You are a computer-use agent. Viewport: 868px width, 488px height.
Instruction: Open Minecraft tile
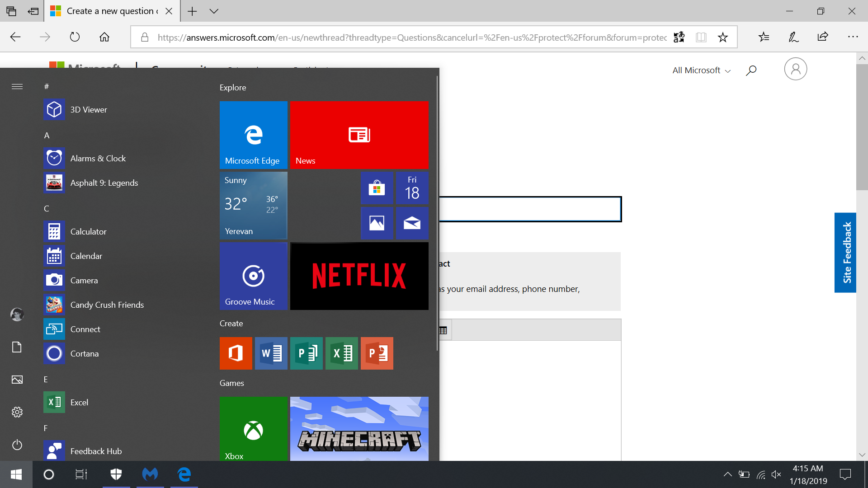coord(359,429)
